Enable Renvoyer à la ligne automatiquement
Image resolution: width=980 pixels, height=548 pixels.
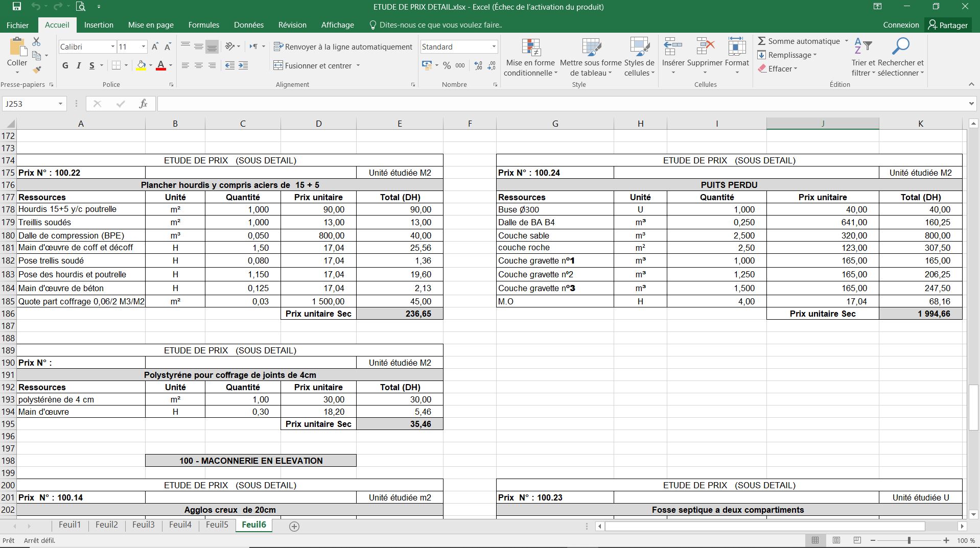point(343,46)
